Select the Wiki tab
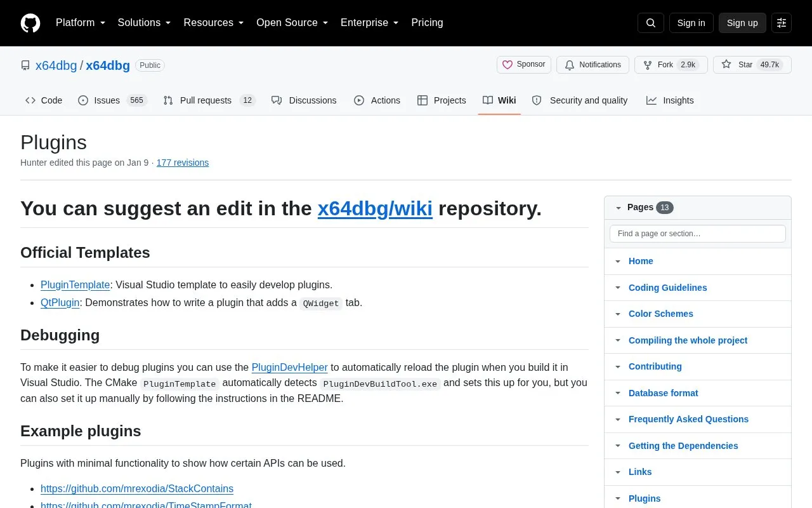Viewport: 812px width, 508px height. 499,100
